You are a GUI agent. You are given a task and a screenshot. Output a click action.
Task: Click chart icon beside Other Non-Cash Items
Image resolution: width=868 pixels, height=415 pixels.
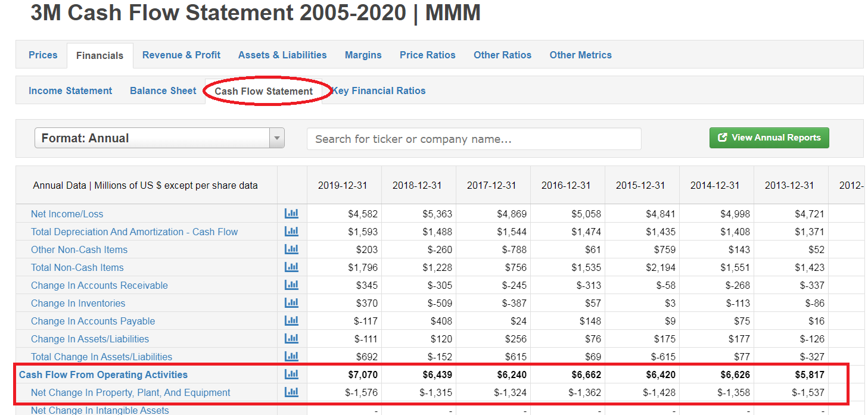point(291,249)
